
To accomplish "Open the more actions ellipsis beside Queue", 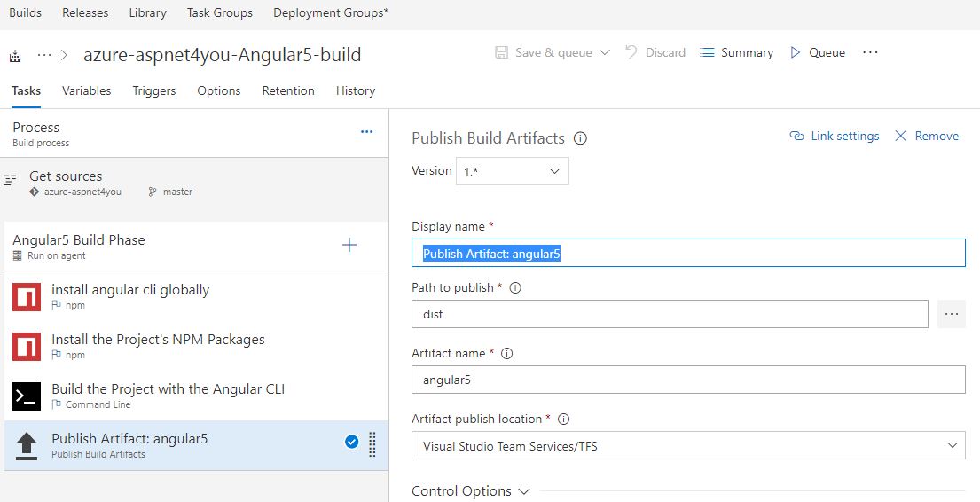I will pos(870,52).
